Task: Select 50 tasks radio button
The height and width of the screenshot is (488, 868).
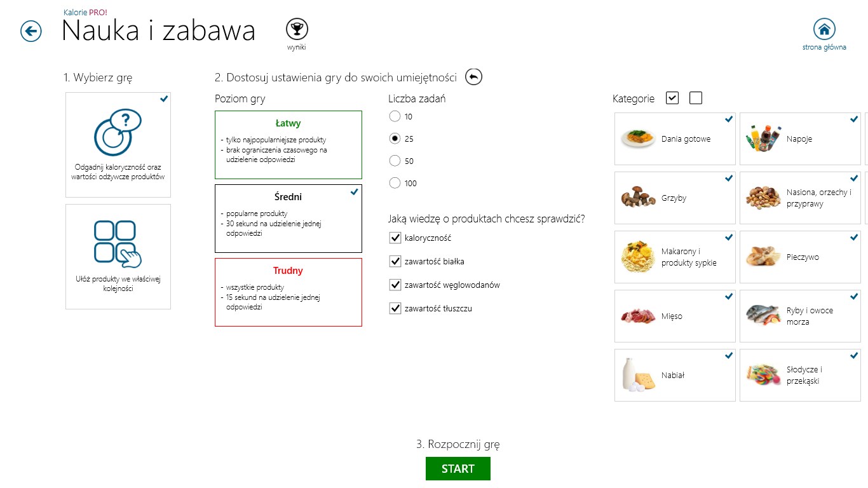Action: pos(395,161)
